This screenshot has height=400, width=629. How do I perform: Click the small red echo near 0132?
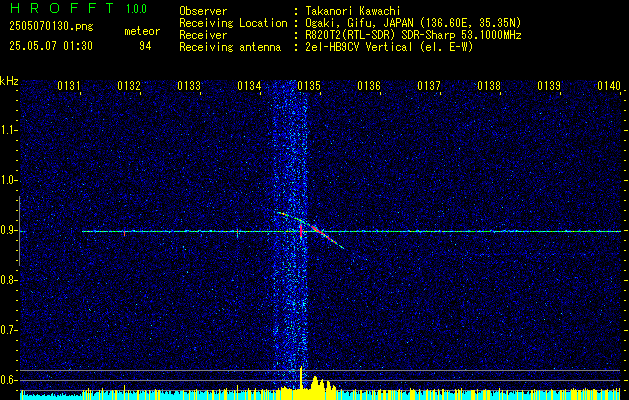click(124, 233)
